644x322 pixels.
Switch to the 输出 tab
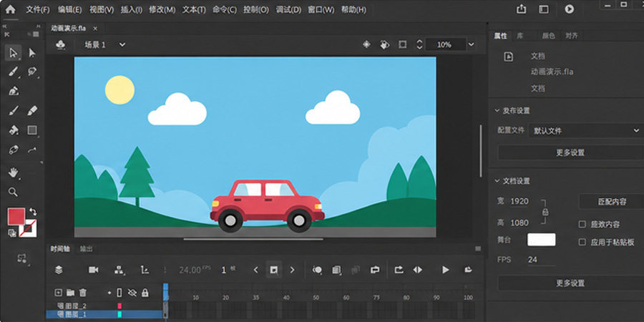click(87, 249)
